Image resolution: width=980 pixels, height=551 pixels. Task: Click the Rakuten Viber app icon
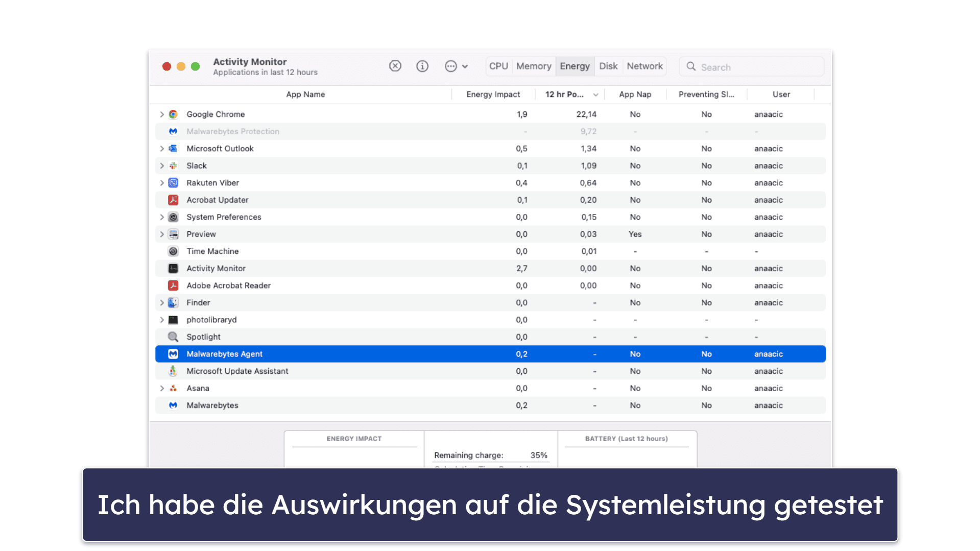tap(173, 183)
